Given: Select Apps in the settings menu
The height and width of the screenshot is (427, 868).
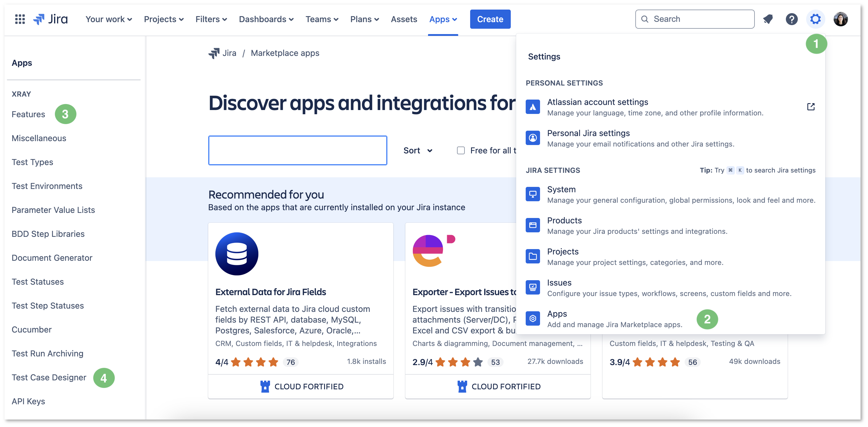Looking at the screenshot, I should pyautogui.click(x=670, y=319).
